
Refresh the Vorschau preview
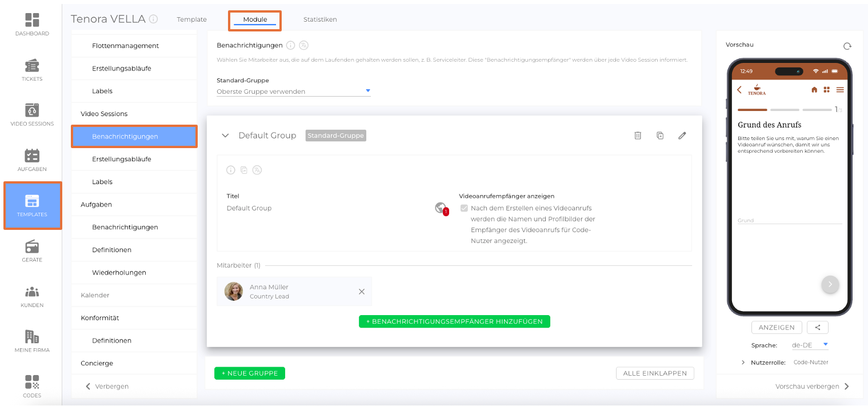point(847,46)
